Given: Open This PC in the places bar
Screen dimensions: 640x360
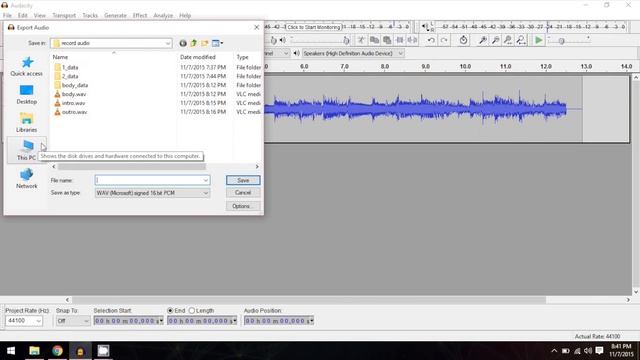Looking at the screenshot, I should click(x=27, y=150).
